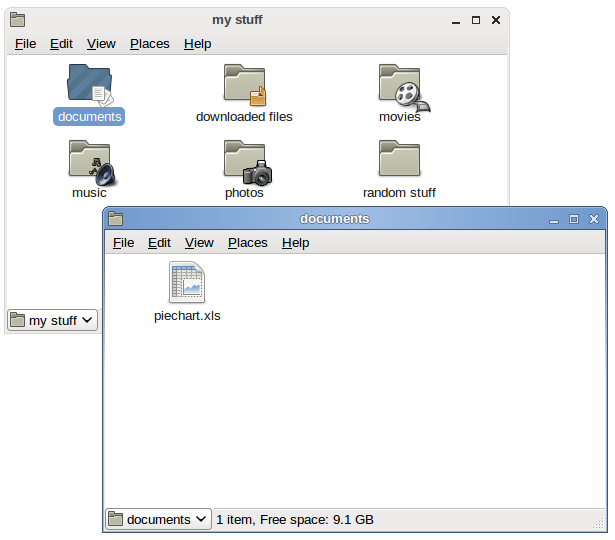The height and width of the screenshot is (540, 615).
Task: Select the random stuff folder icon
Action: coord(399,160)
